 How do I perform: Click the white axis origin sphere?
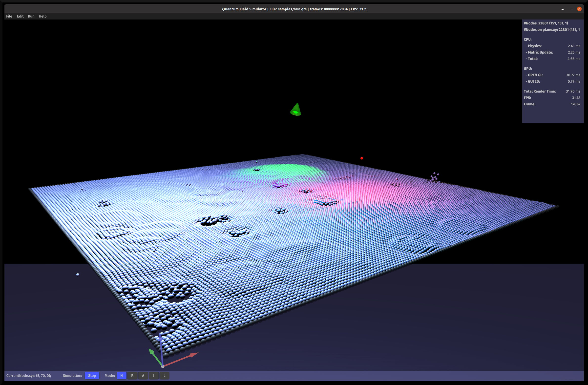point(163,366)
